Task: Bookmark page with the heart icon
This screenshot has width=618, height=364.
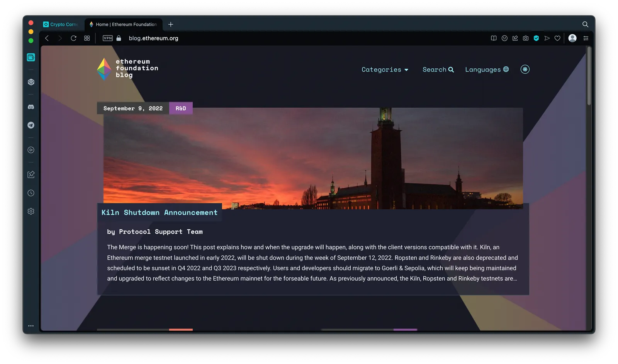Action: [x=557, y=38]
